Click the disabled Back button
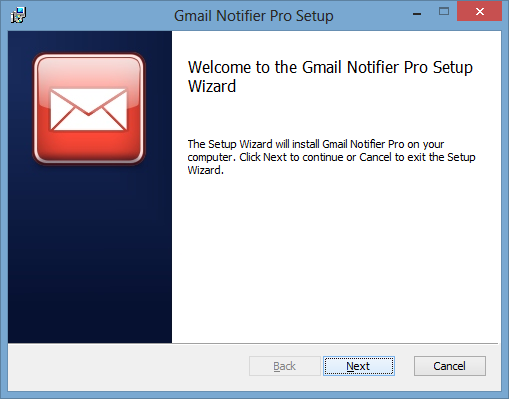The width and height of the screenshot is (509, 399). (285, 366)
